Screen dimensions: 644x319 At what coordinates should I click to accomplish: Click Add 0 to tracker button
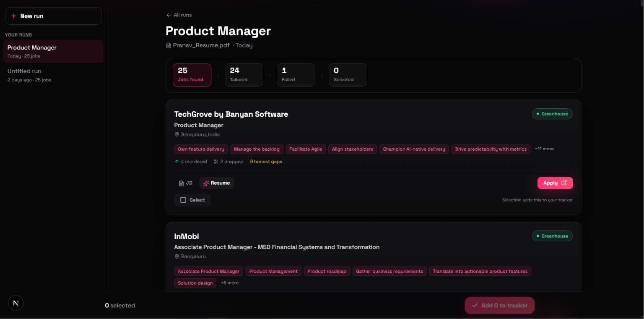click(500, 306)
